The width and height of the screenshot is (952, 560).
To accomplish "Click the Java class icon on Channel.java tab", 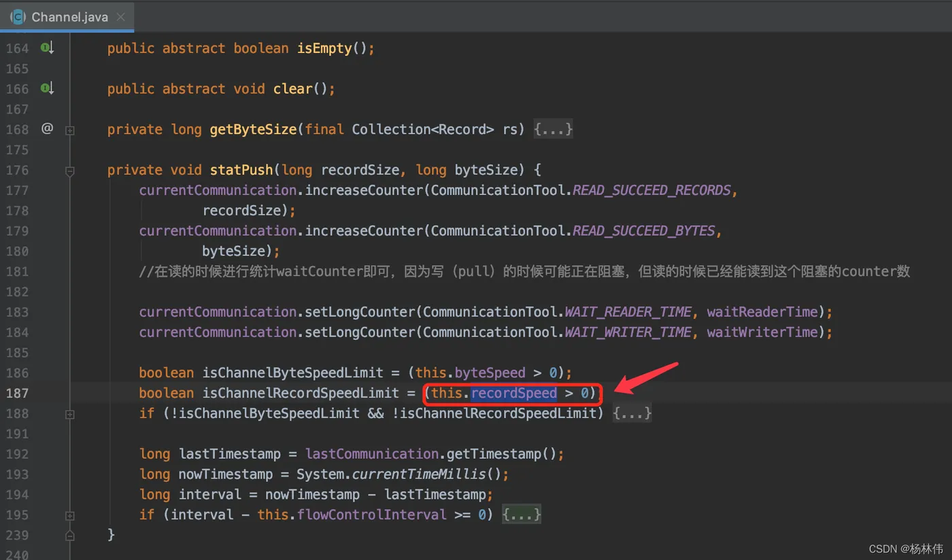I will [18, 17].
